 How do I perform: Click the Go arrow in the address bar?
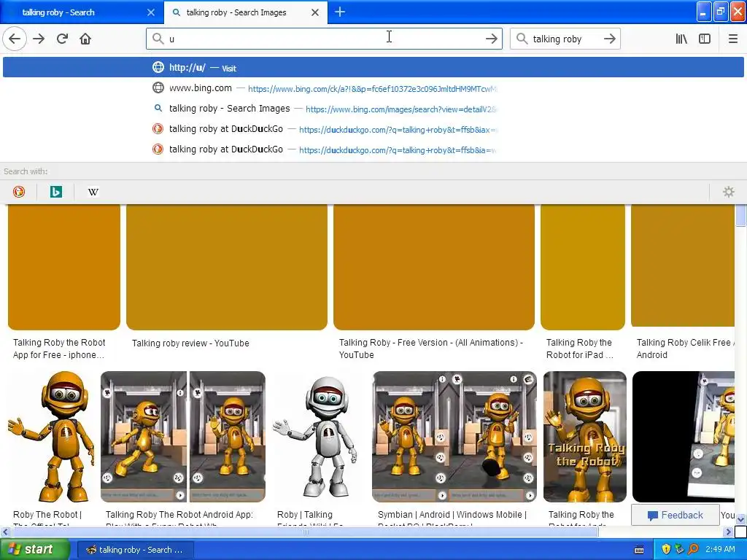(x=491, y=39)
